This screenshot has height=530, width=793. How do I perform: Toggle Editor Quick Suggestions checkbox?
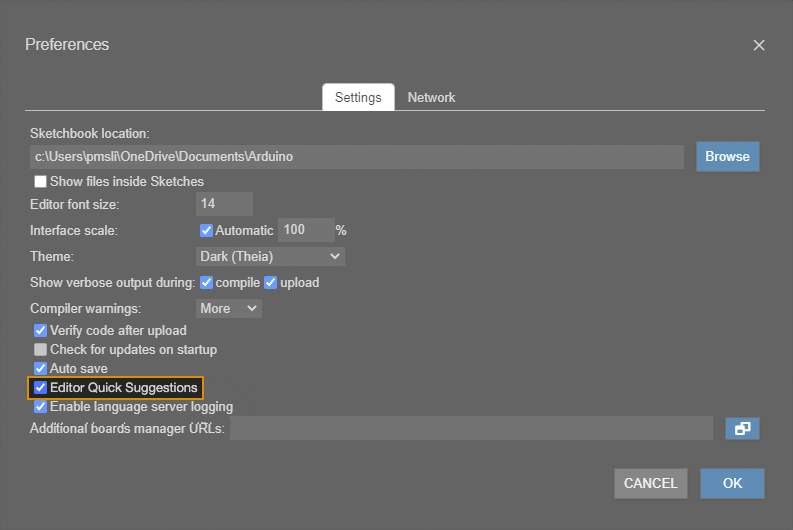tap(41, 388)
